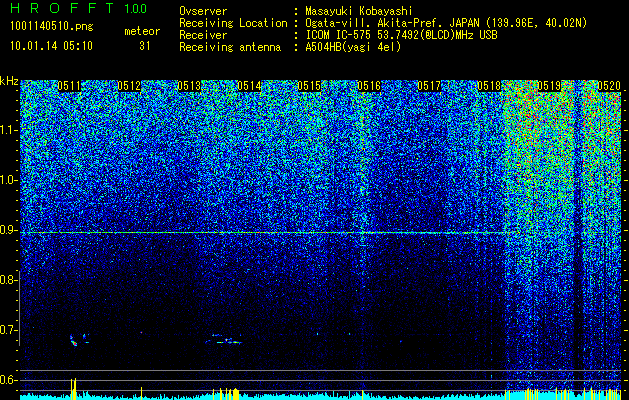Image resolution: width=629 pixels, height=400 pixels.
Task: Click the 0.6 kHz axis label
Action: point(8,380)
